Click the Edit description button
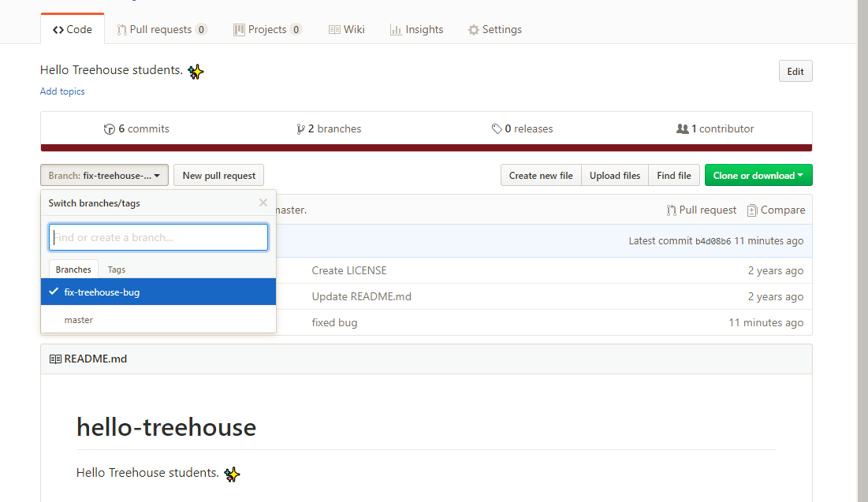This screenshot has height=502, width=868. point(795,72)
